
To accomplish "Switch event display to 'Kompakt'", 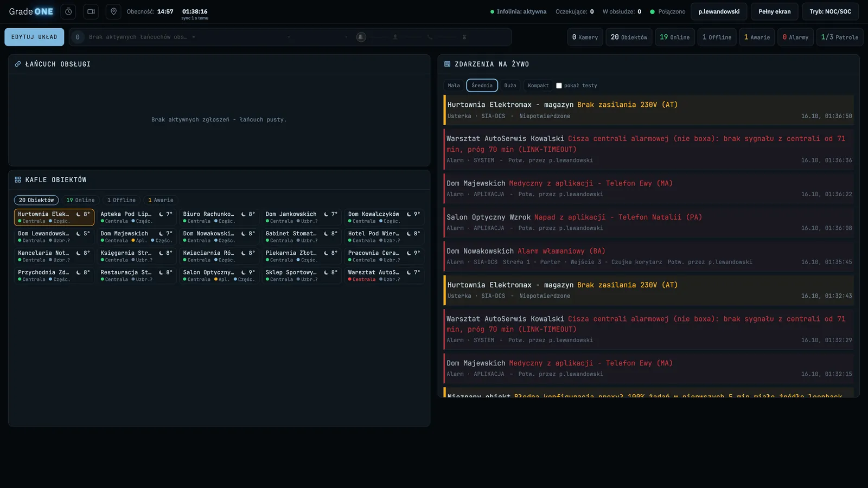I will (x=538, y=86).
